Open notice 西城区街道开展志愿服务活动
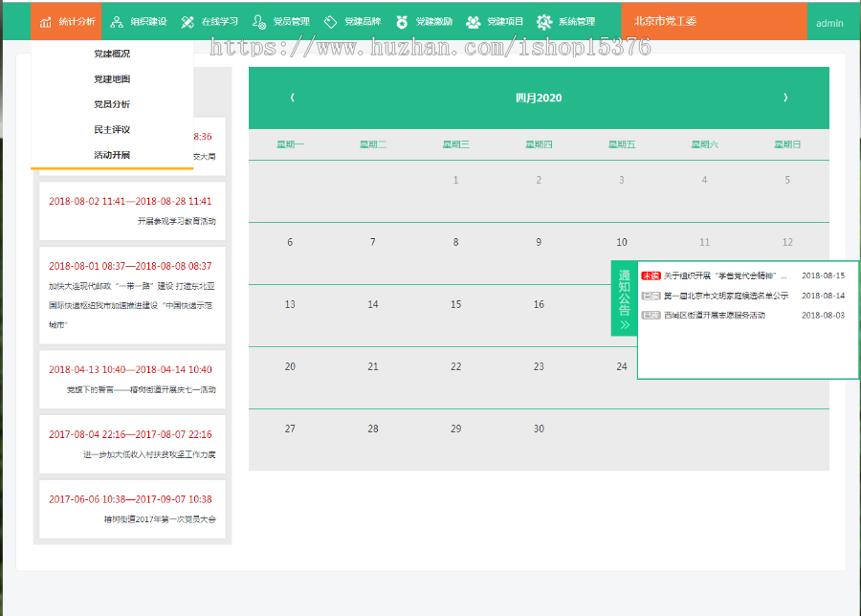Screen dimensions: 861x616 [715, 315]
